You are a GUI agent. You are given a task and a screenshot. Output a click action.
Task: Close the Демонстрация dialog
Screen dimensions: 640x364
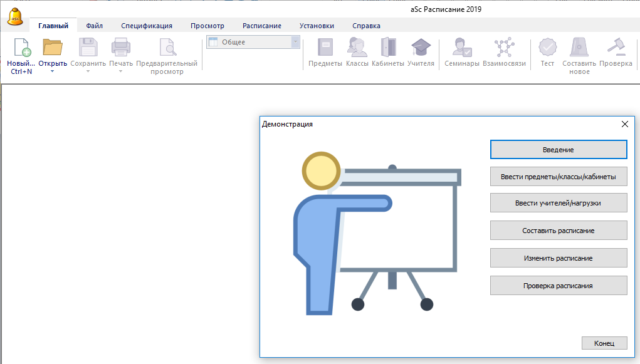624,124
